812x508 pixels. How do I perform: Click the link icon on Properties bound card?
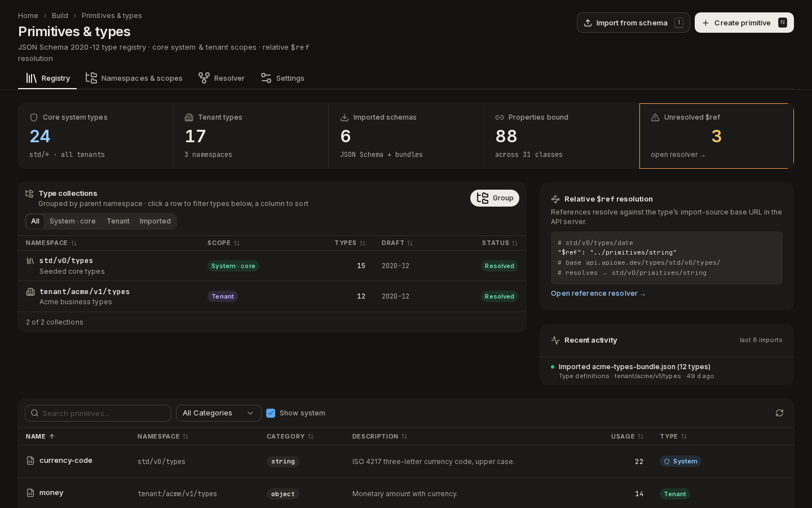500,117
